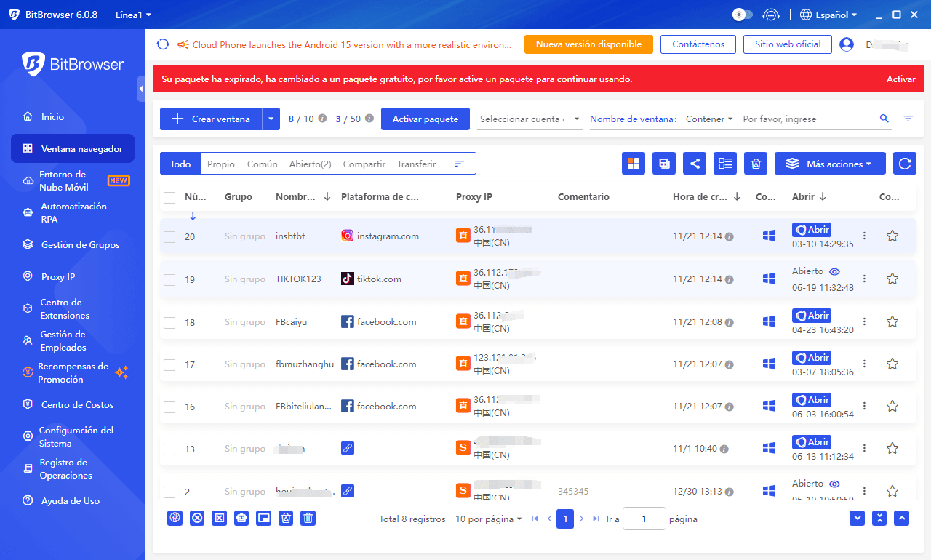931x560 pixels.
Task: Open the Seleccionar cuenta dropdown
Action: pos(530,119)
